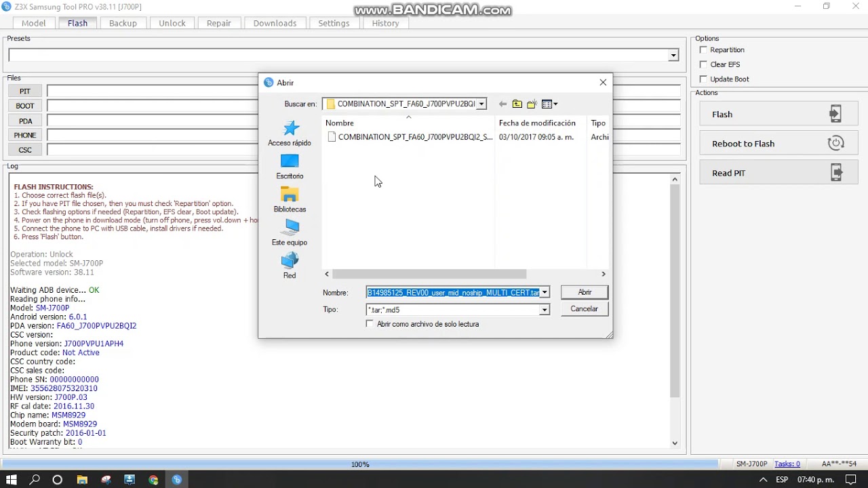Expand the Presets dropdown
Viewport: 868px width, 488px height.
[673, 56]
